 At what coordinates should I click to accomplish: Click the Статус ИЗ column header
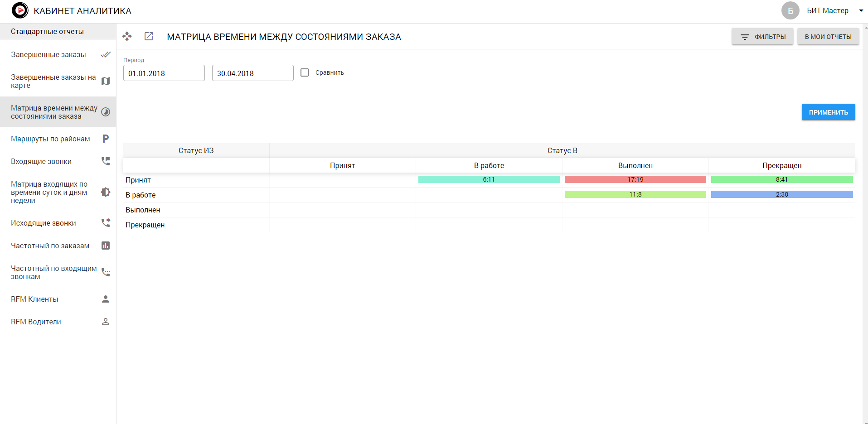tap(196, 150)
